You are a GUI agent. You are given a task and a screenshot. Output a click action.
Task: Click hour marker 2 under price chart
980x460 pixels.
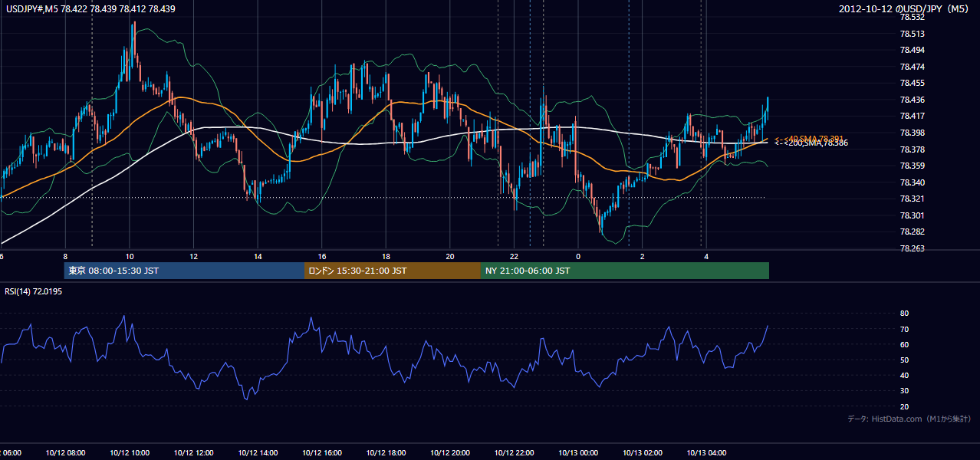point(642,257)
